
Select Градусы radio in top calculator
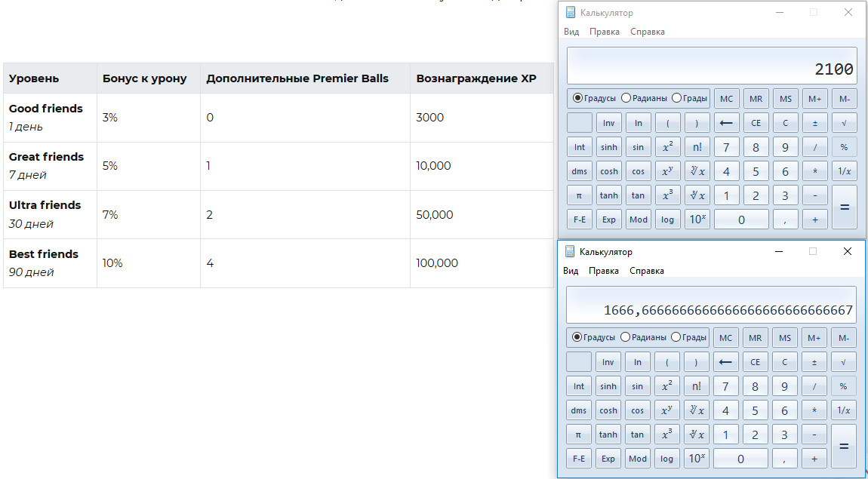pos(594,99)
